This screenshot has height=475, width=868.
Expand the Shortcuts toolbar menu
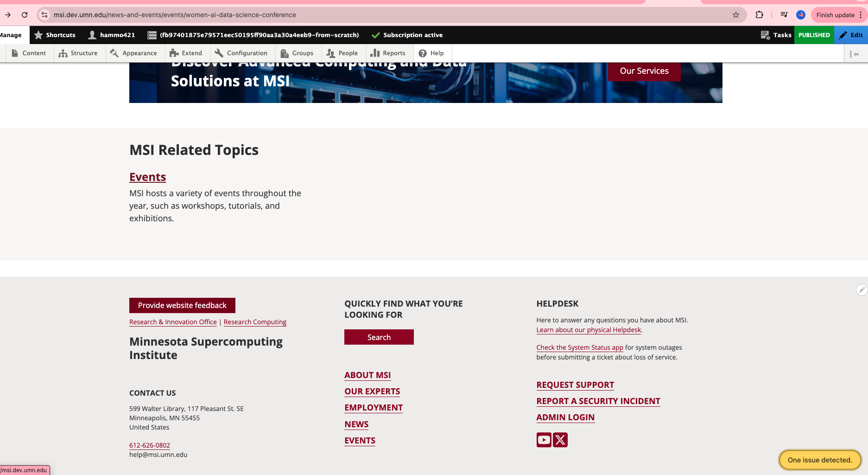pyautogui.click(x=55, y=35)
